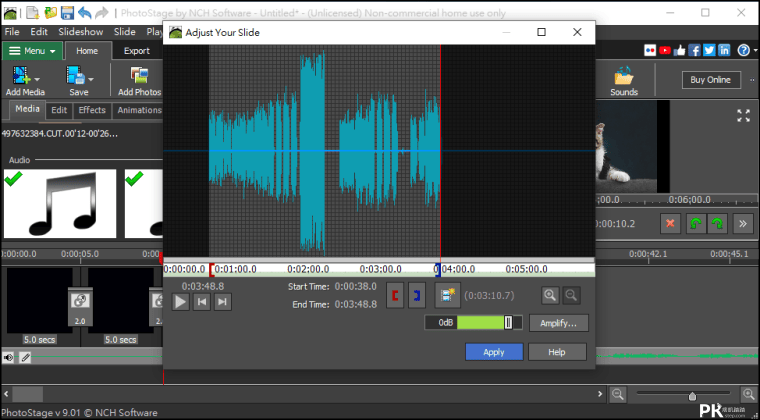Show more preview controls with double chevron
The width and height of the screenshot is (760, 420).
point(743,224)
